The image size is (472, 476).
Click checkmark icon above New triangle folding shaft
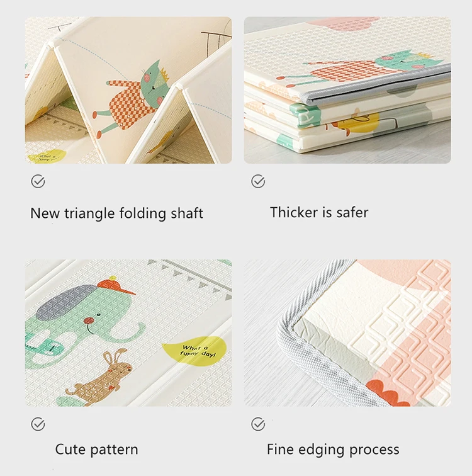pyautogui.click(x=38, y=181)
